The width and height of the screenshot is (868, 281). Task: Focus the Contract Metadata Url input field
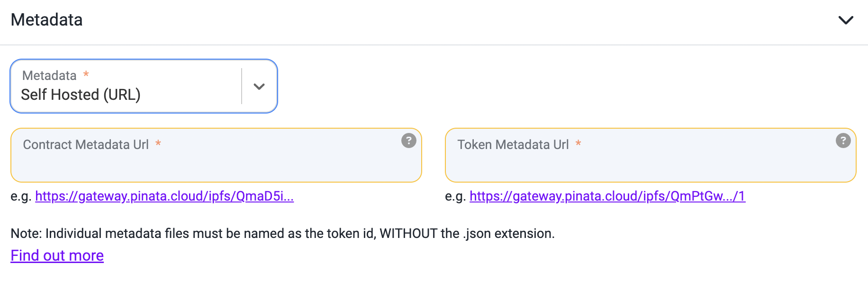point(216,155)
